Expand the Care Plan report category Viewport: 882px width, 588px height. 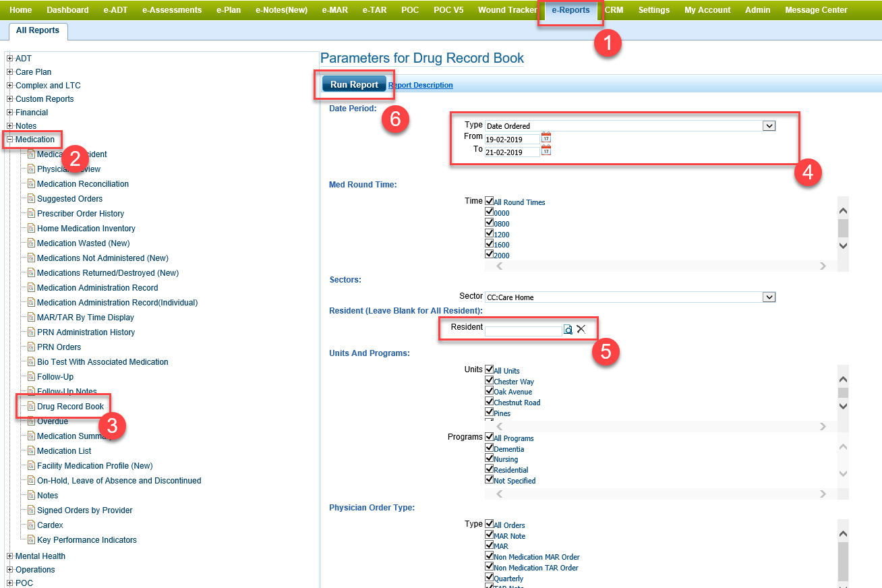10,71
